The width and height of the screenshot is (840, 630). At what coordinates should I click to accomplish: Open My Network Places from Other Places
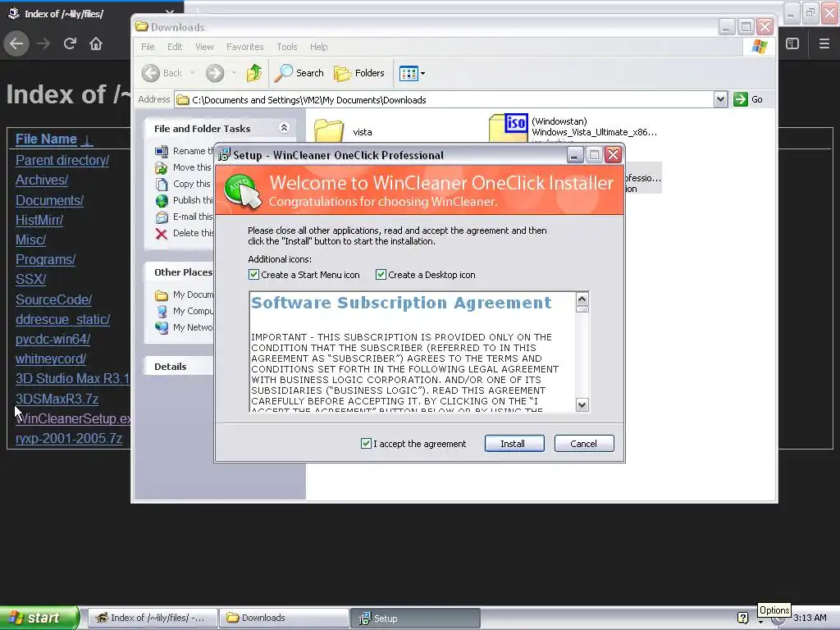pos(184,327)
